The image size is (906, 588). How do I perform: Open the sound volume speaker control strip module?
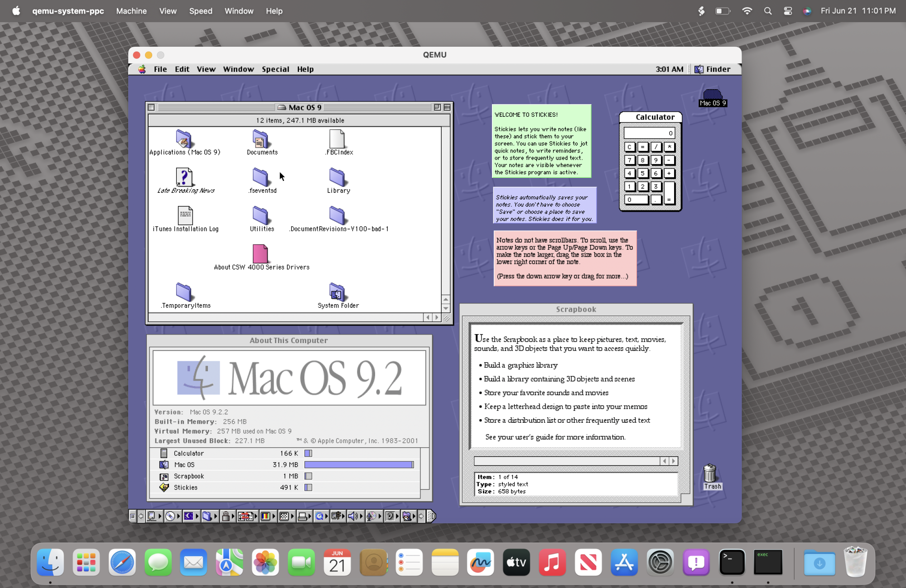tap(353, 516)
